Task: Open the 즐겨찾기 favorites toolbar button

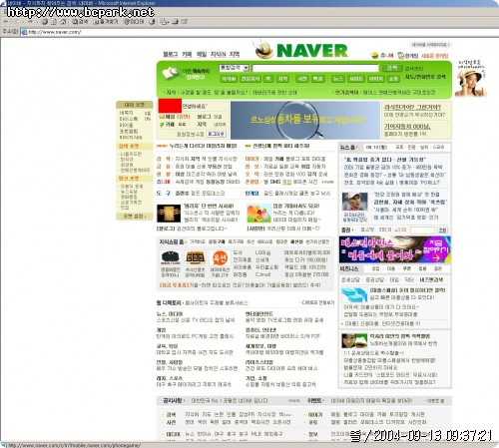Action: coord(106,22)
